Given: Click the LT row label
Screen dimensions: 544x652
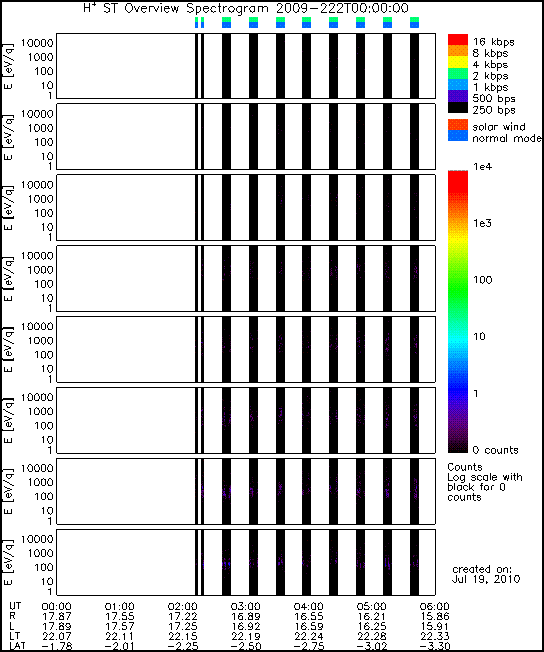Looking at the screenshot, I should (x=14, y=636).
